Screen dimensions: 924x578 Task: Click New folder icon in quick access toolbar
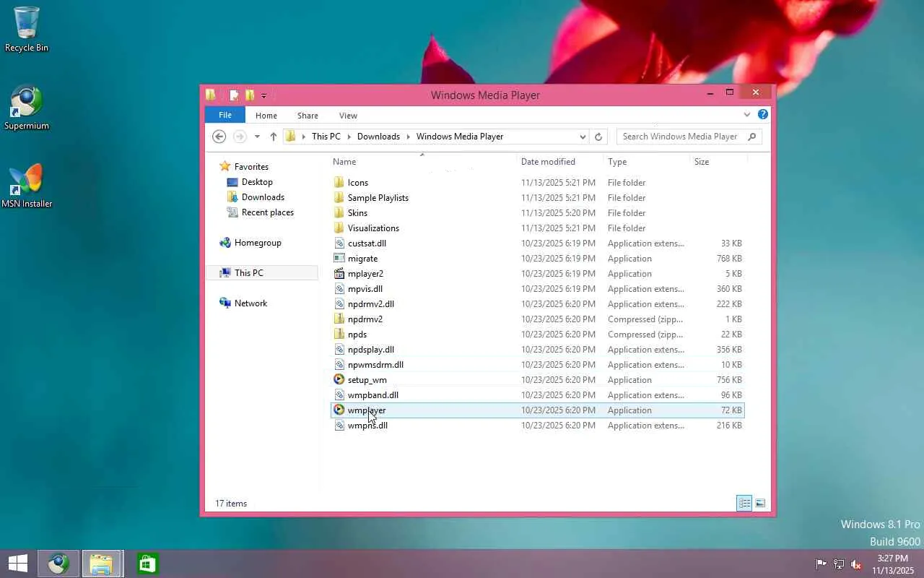(x=250, y=95)
